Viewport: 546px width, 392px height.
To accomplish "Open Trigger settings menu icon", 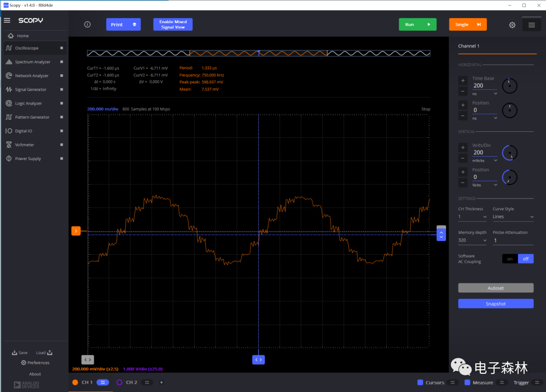I will (537, 382).
